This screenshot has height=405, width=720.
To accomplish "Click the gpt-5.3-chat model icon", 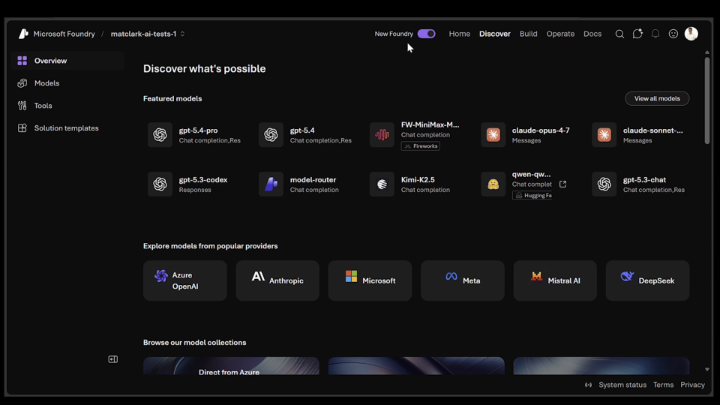I will click(x=604, y=184).
